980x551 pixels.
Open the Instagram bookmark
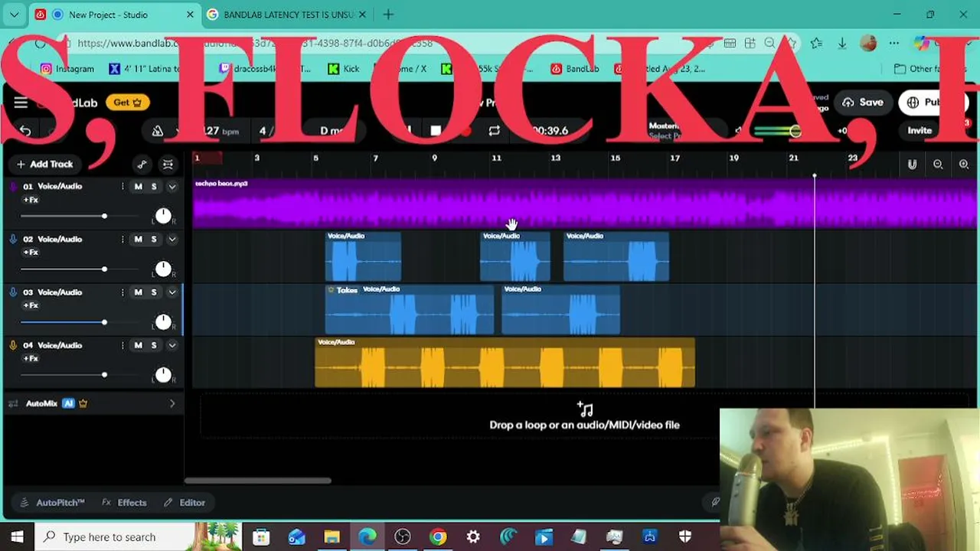tap(67, 69)
